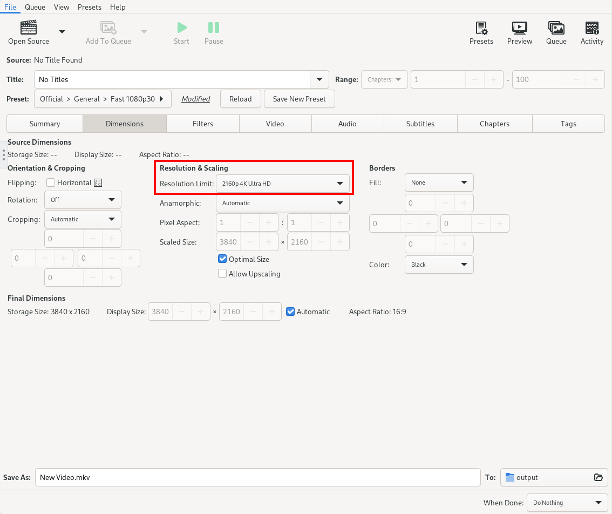This screenshot has height=514, width=612.
Task: Expand the Open Source dropdown arrow
Action: point(62,31)
